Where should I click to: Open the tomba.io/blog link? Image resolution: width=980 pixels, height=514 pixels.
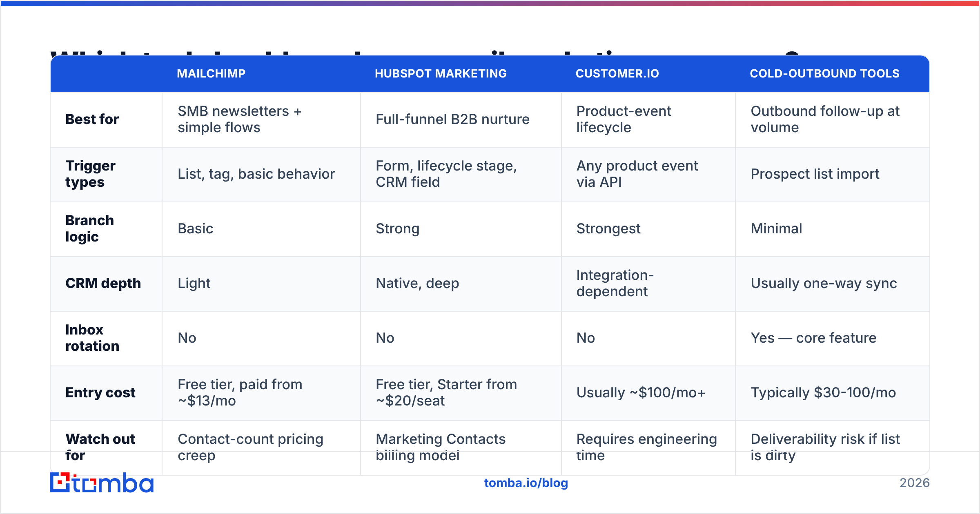[x=526, y=483]
